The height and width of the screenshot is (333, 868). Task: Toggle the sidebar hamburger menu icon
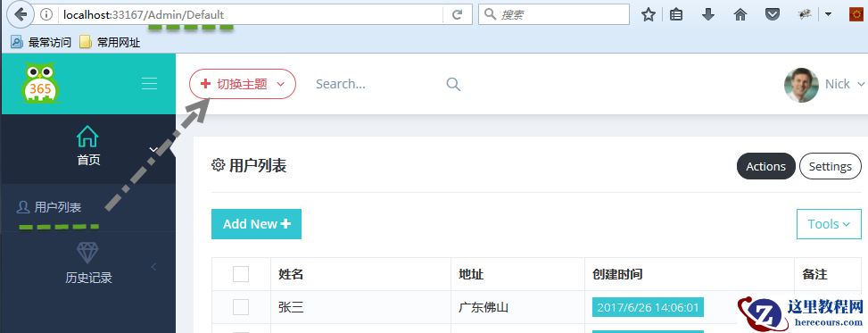tap(150, 84)
